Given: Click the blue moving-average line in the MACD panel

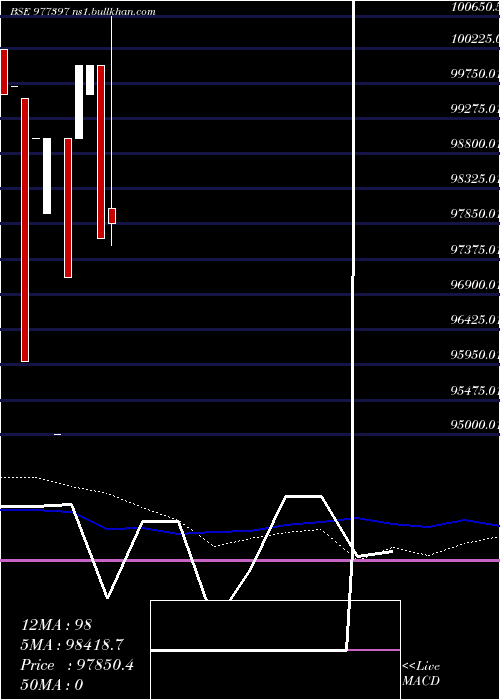Looking at the screenshot, I should (250, 530).
